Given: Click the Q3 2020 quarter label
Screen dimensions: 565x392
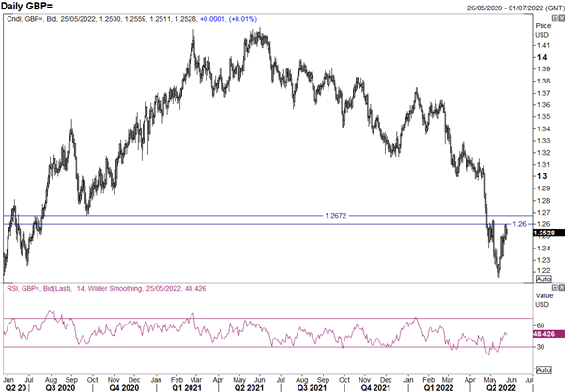Looking at the screenshot, I should 60,387.
